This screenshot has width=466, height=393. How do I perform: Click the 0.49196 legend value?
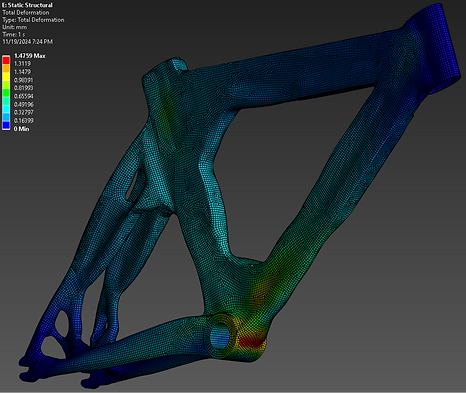23,104
